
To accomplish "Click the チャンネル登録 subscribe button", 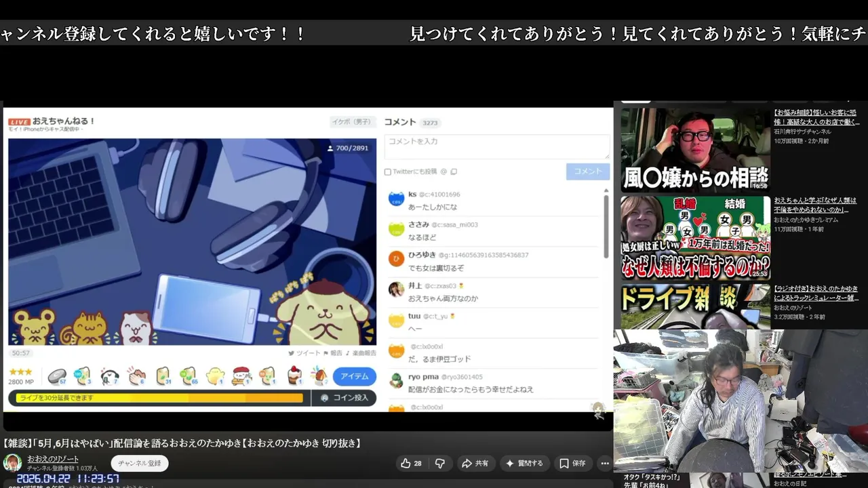I will 139,463.
